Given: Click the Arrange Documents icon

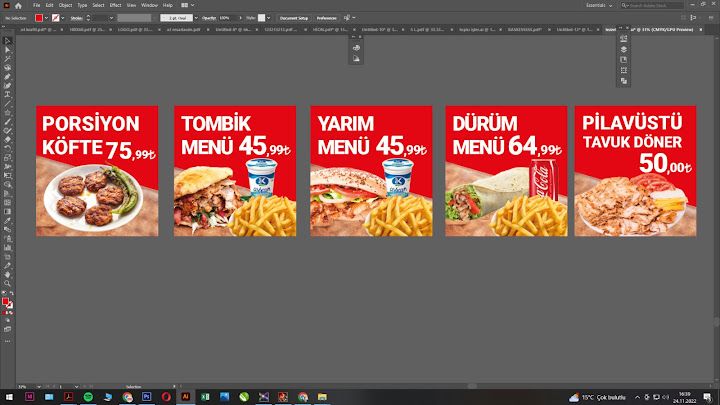Looking at the screenshot, I should 185,5.
